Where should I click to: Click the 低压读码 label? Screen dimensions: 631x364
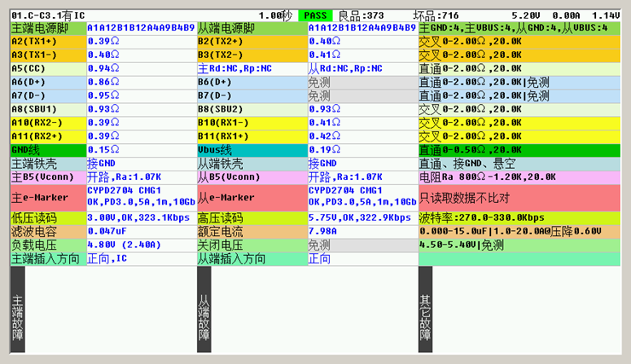pyautogui.click(x=48, y=217)
